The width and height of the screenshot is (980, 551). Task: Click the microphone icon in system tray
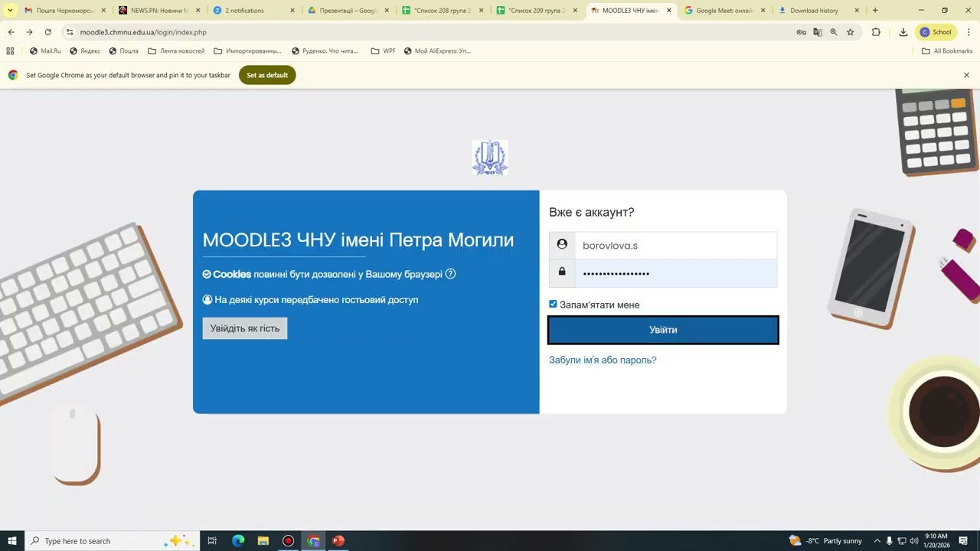click(x=889, y=541)
